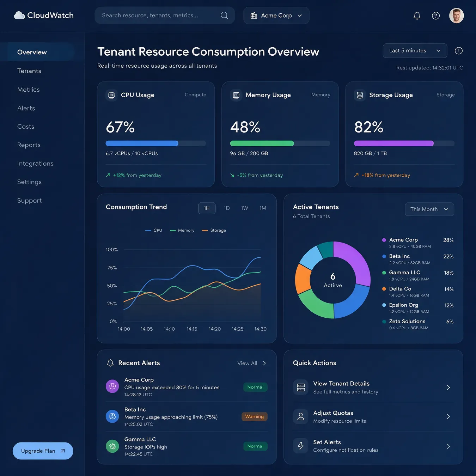This screenshot has width=476, height=476.
Task: Click View All alerts link
Action: (x=252, y=363)
